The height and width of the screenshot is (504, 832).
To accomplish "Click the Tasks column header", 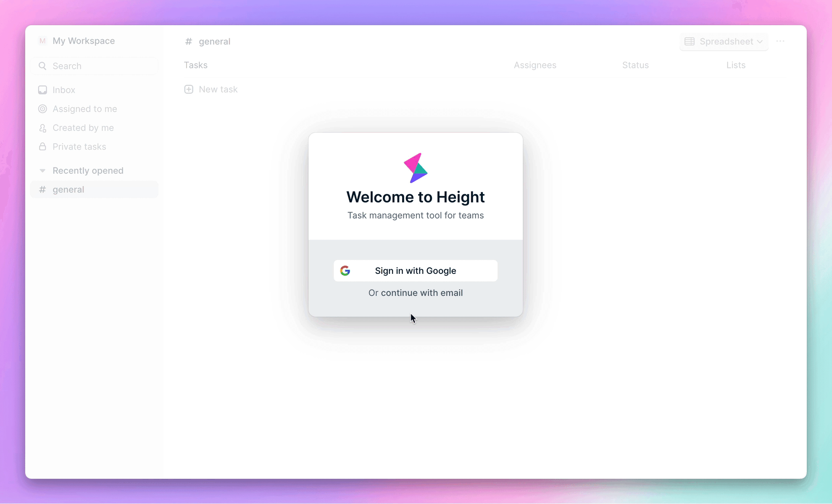I will pyautogui.click(x=195, y=65).
